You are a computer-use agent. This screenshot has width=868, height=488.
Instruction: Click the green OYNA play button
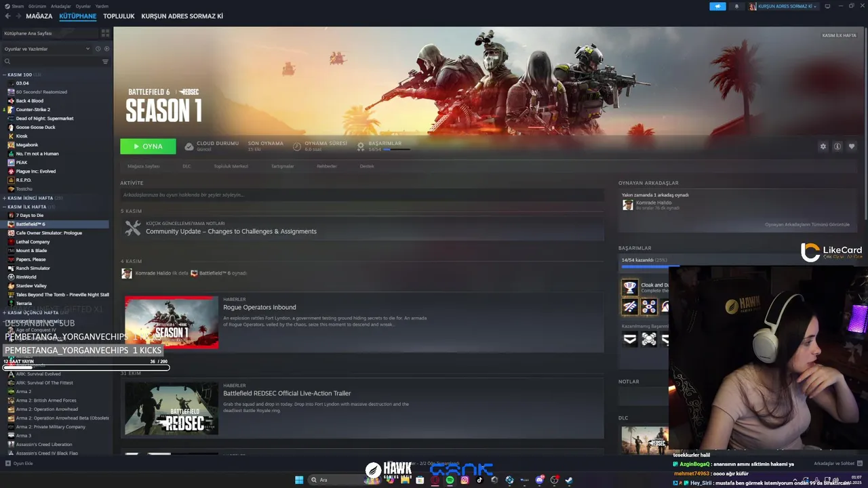[148, 146]
